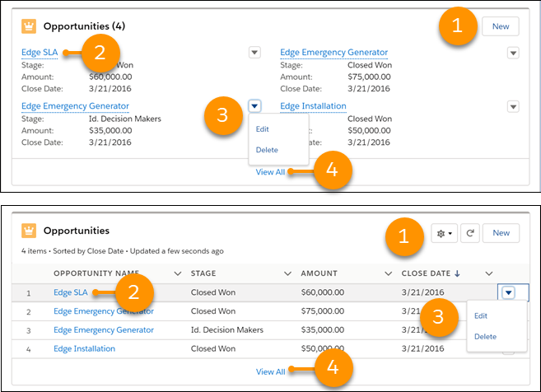Select Delete in the table row menu
The width and height of the screenshot is (541, 392).
click(x=485, y=336)
